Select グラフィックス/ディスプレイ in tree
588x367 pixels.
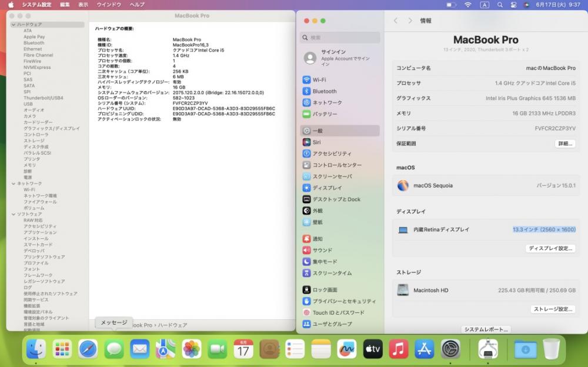(x=52, y=128)
